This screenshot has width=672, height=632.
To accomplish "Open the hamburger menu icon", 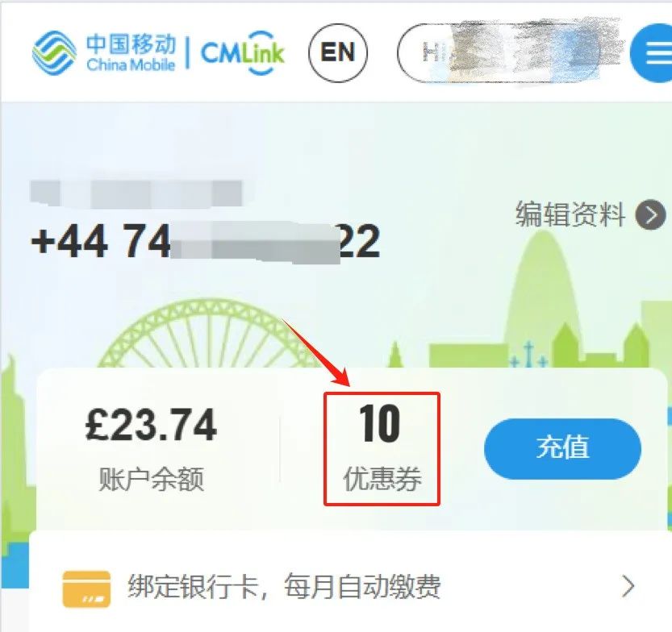I will 652,53.
